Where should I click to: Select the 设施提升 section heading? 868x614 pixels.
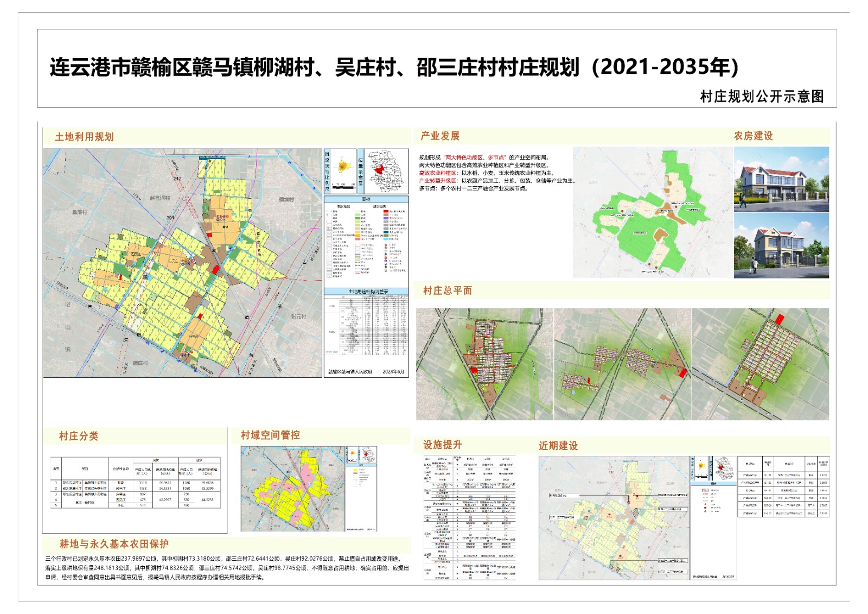click(443, 445)
